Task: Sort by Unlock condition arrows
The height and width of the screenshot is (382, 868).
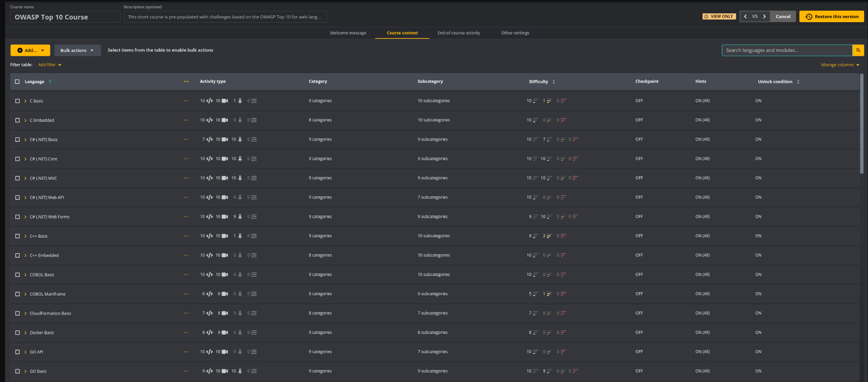Action: tap(798, 81)
